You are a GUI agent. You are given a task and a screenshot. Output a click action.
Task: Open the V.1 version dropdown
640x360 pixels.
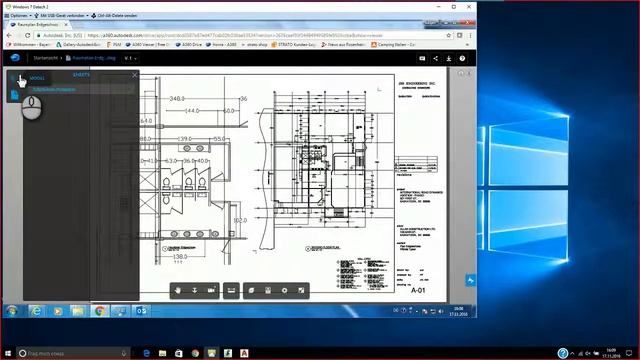click(x=130, y=58)
